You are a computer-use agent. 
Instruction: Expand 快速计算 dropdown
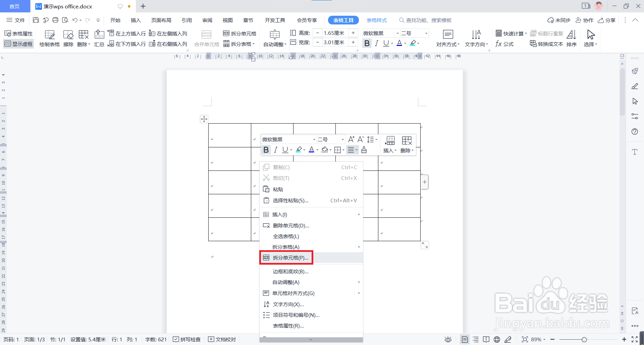tap(512, 33)
